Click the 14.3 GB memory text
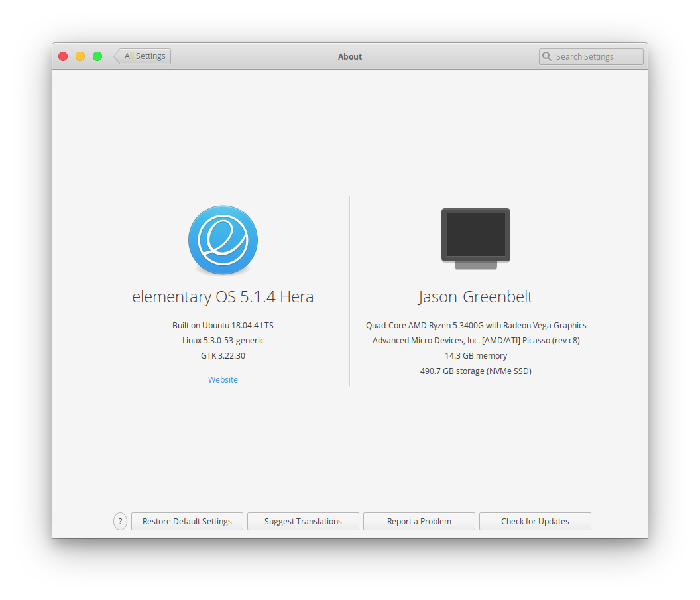Viewport: 700px width, 600px height. tap(475, 355)
